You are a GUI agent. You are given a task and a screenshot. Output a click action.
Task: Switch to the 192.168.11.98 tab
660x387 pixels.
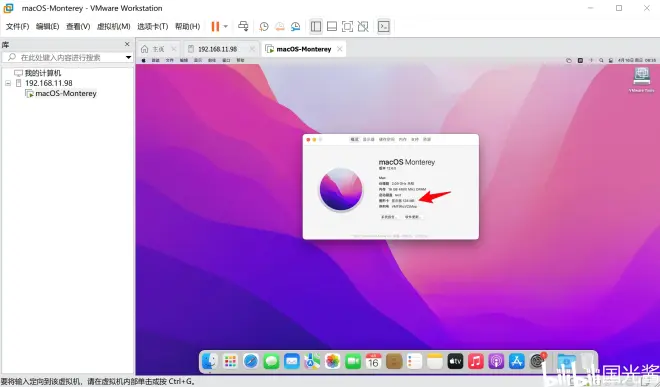[x=217, y=49]
